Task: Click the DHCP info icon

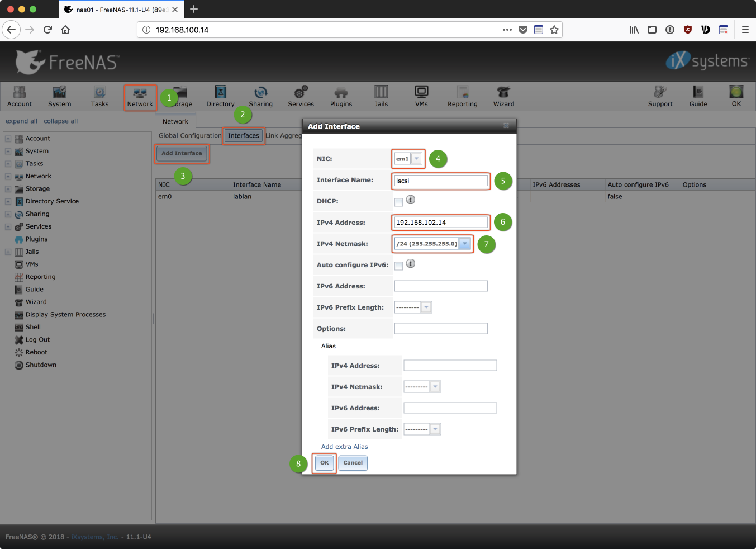Action: click(411, 200)
